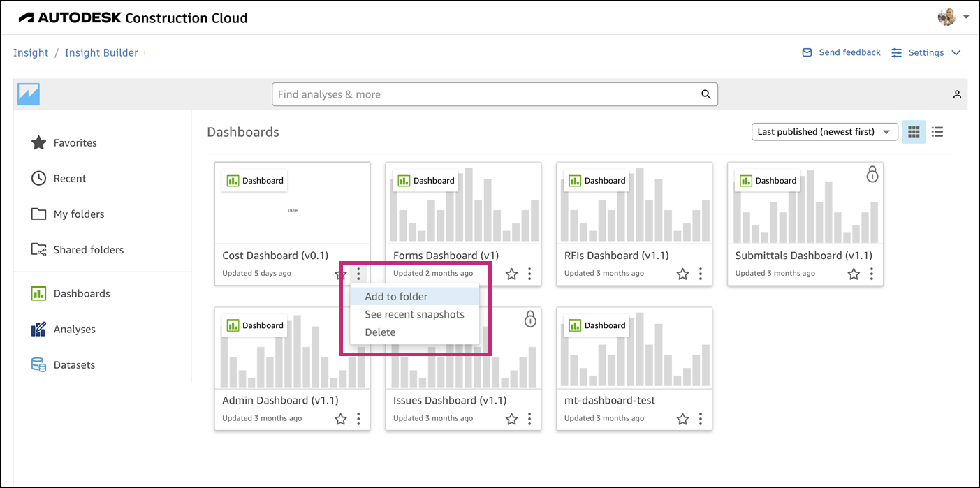
Task: Toggle favorite star on Submittals Dashboard
Action: (x=854, y=274)
